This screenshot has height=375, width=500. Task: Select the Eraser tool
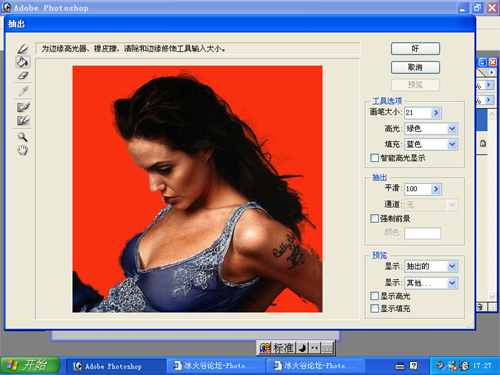pyautogui.click(x=23, y=76)
